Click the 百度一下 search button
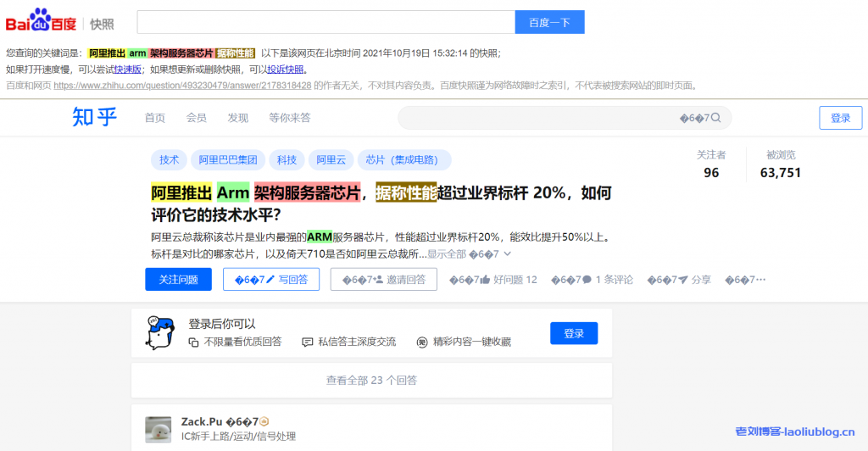 (x=549, y=22)
